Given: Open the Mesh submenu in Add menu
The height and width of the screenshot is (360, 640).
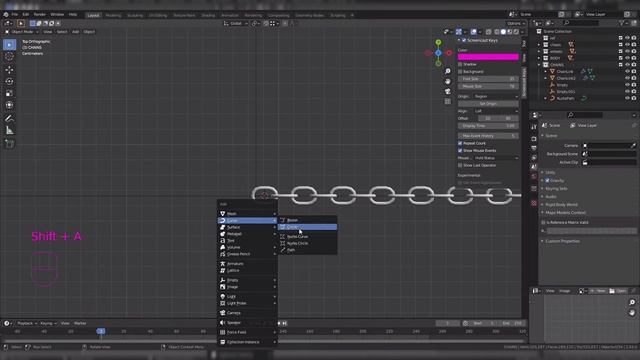Looking at the screenshot, I should coord(247,213).
